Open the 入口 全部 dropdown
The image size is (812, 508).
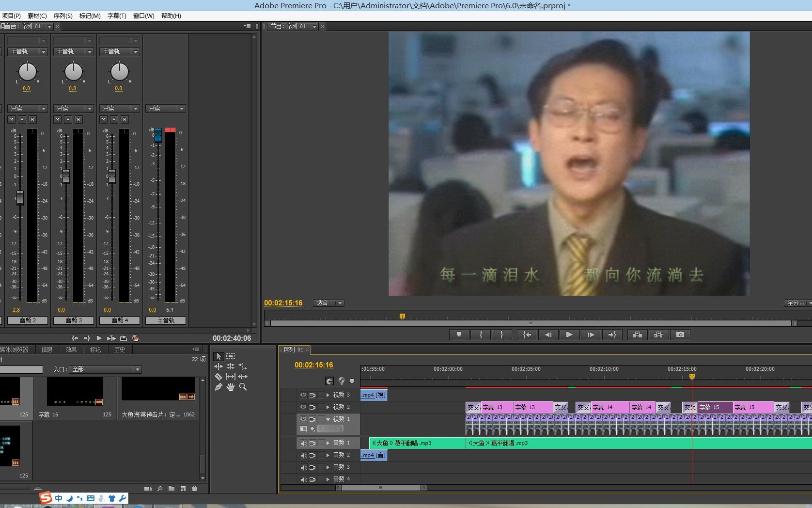[106, 369]
